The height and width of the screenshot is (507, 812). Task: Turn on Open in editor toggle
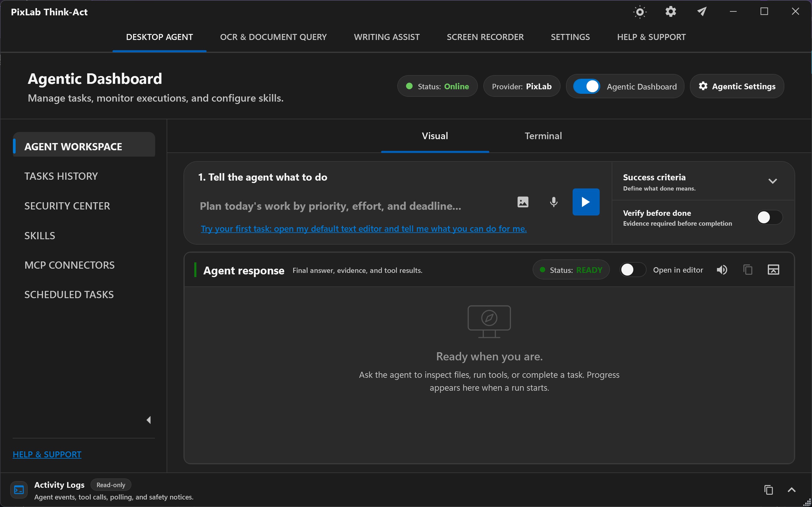tap(633, 270)
